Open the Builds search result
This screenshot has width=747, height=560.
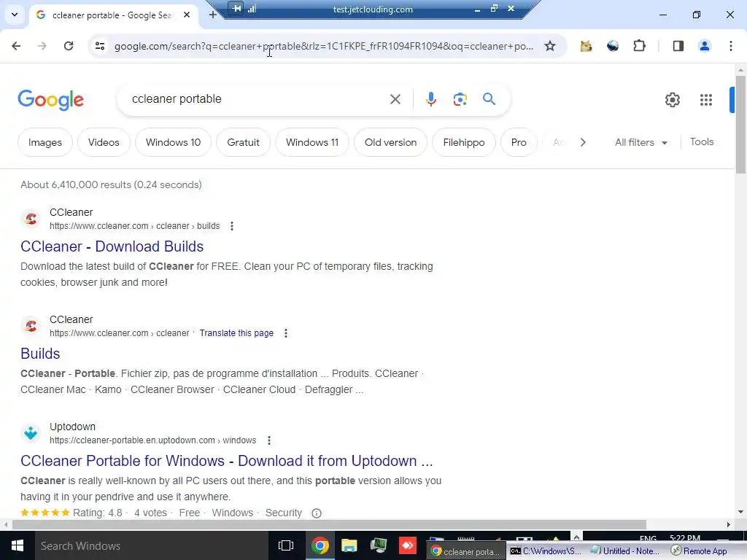[x=40, y=354]
